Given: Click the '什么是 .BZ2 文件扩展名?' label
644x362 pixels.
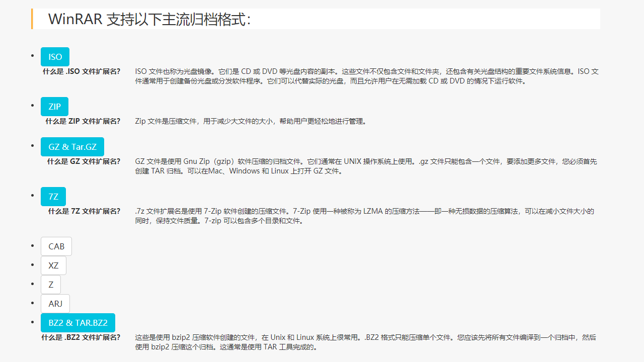Looking at the screenshot, I should 81,337.
